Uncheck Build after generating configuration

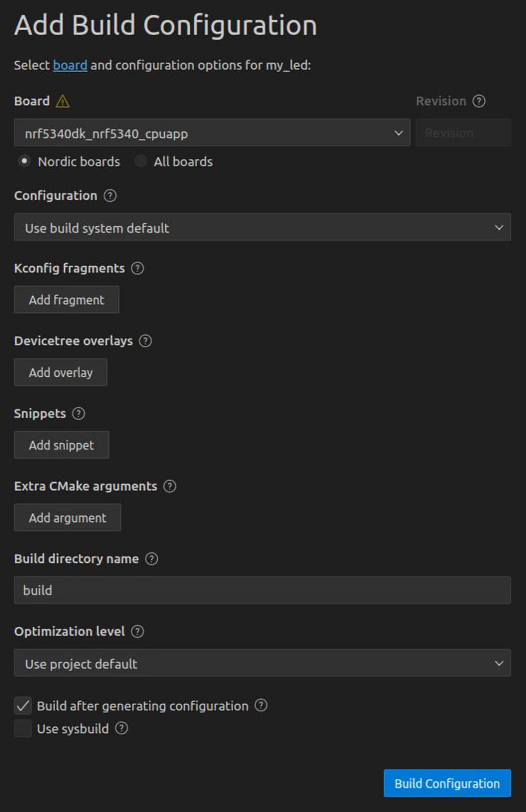tap(23, 706)
